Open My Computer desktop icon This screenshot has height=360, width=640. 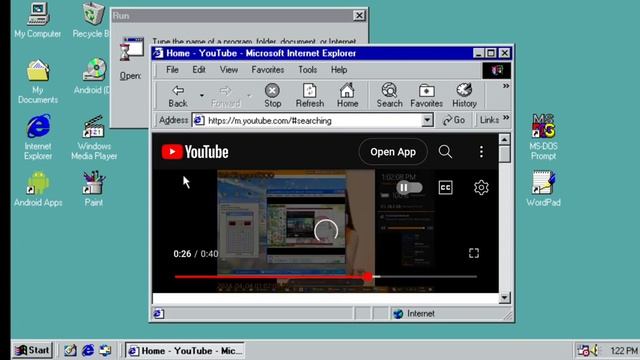click(38, 20)
